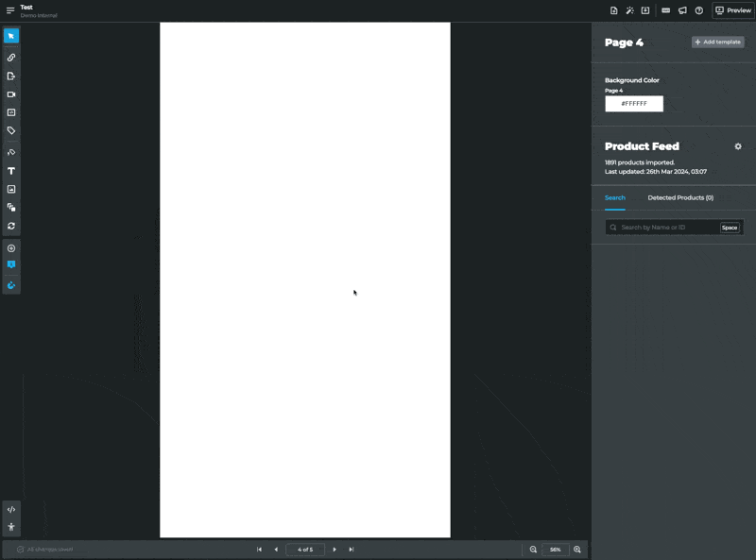Open the help question mark icon
Image resolution: width=756 pixels, height=560 pixels.
click(x=699, y=10)
